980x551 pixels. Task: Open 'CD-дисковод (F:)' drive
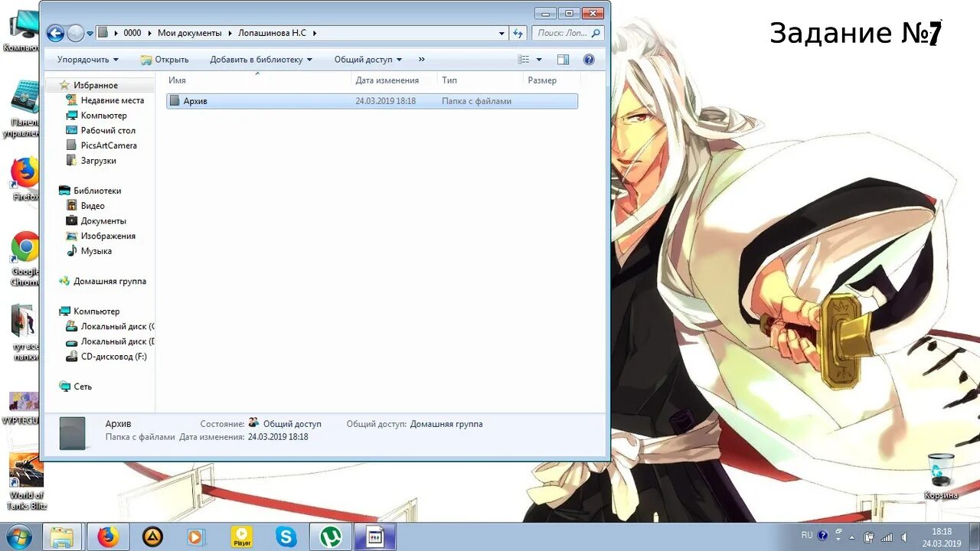coord(113,357)
